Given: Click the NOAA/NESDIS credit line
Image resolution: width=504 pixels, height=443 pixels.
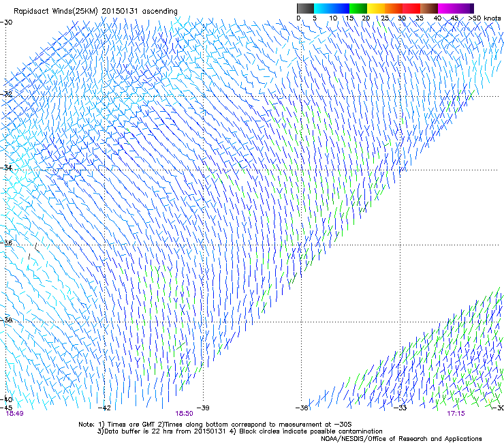Looking at the screenshot, I should point(401,439).
